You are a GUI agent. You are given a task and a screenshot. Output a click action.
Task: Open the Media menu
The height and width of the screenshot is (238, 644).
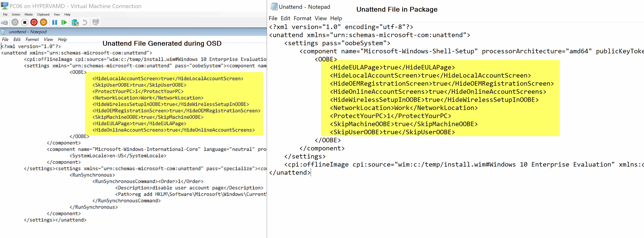pos(28,15)
